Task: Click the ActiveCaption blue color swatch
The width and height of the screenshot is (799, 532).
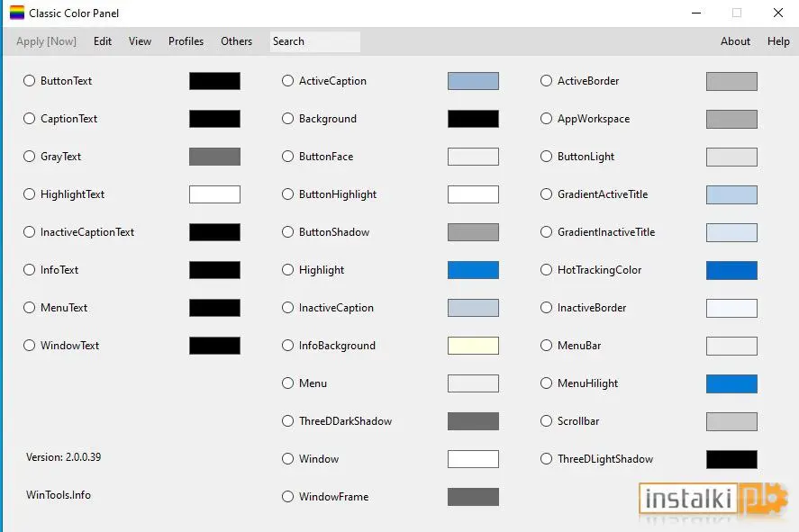Action: [x=473, y=81]
